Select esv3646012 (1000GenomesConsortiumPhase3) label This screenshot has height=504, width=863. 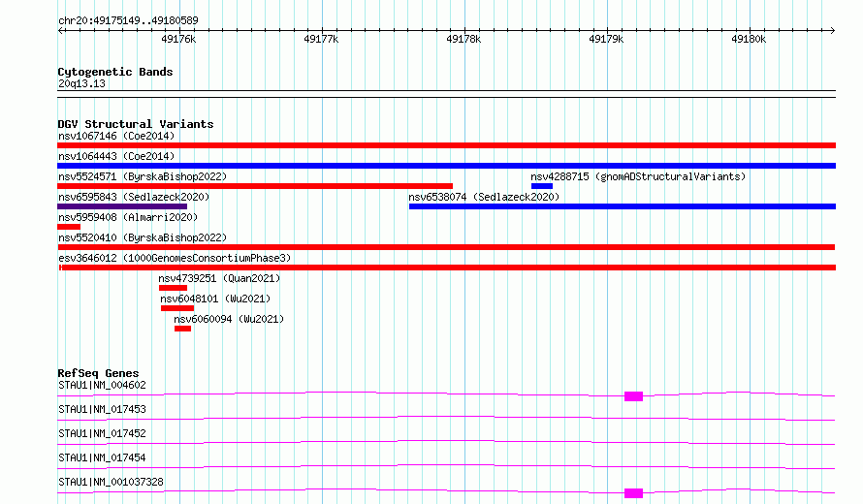click(x=175, y=258)
